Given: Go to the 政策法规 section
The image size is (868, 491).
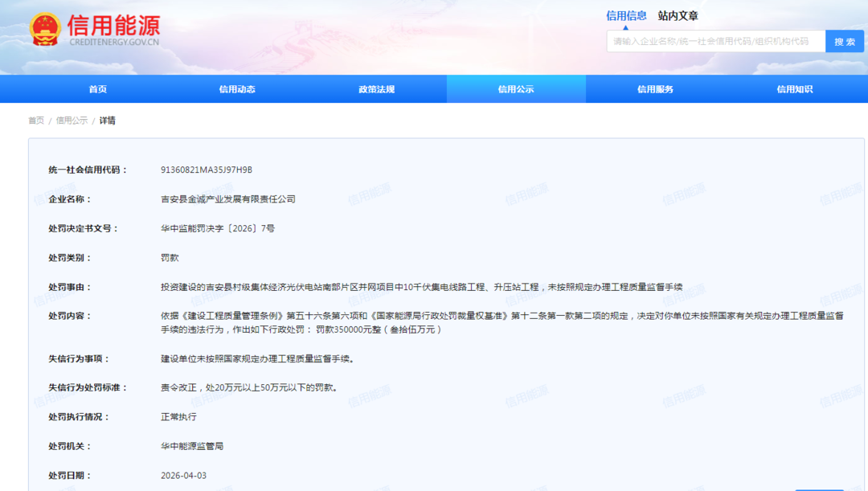Looking at the screenshot, I should [x=376, y=89].
